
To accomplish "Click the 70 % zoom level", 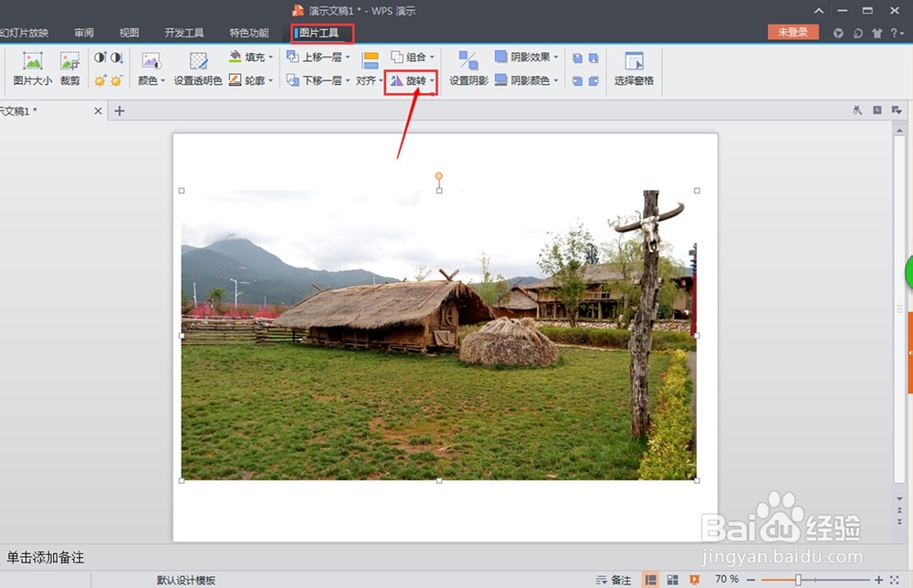I will [727, 579].
